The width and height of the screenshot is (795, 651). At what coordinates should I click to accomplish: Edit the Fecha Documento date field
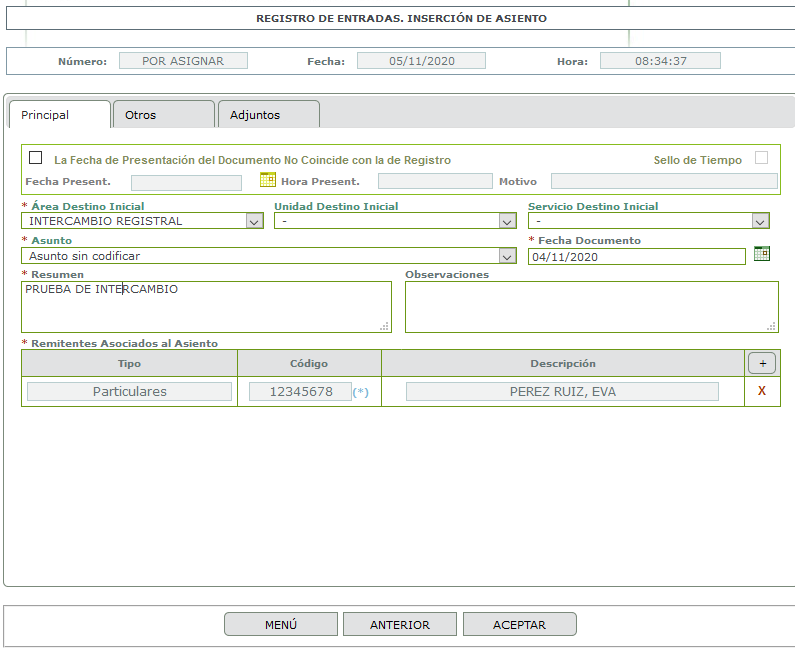637,257
